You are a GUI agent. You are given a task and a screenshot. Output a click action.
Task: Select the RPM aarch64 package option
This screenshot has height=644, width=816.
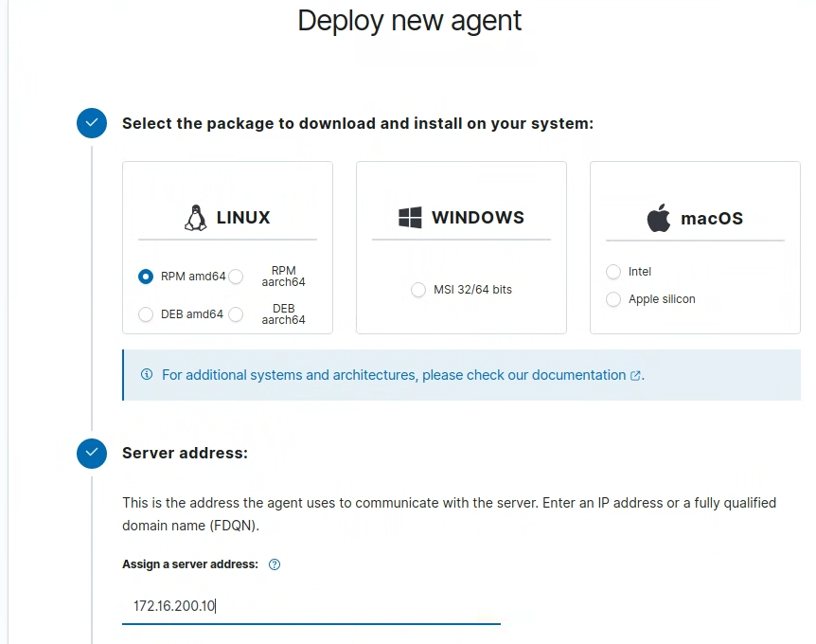point(236,277)
